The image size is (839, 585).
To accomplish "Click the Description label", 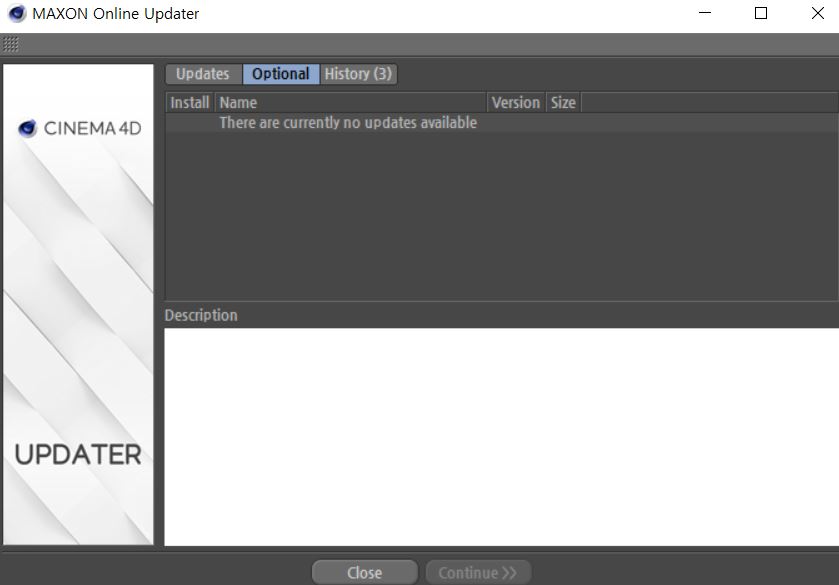I will (x=201, y=315).
